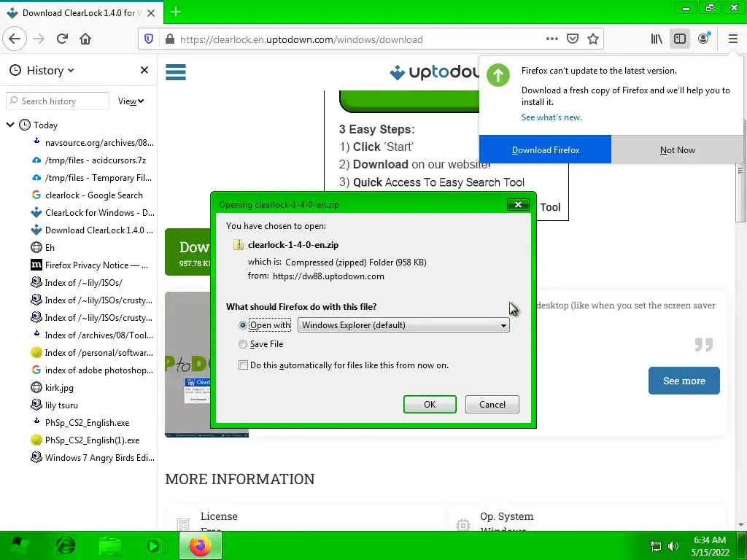Click OK in download dialog

430,404
